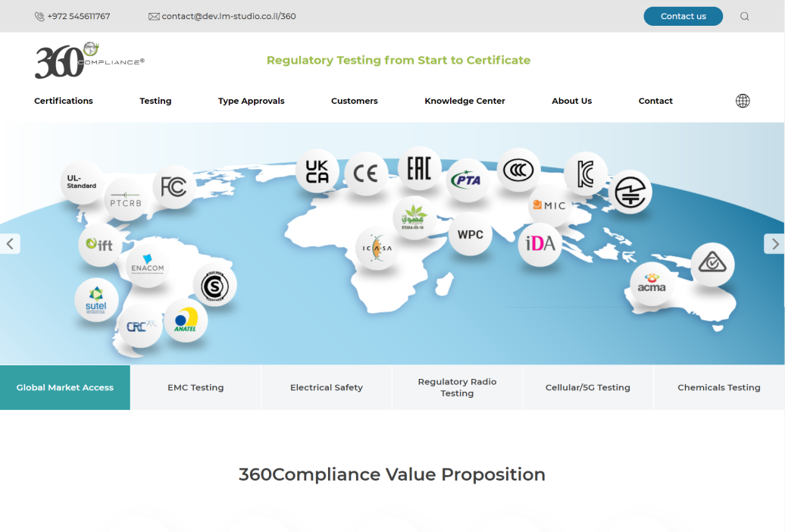785x532 pixels.
Task: Select the WPC badge
Action: (470, 234)
